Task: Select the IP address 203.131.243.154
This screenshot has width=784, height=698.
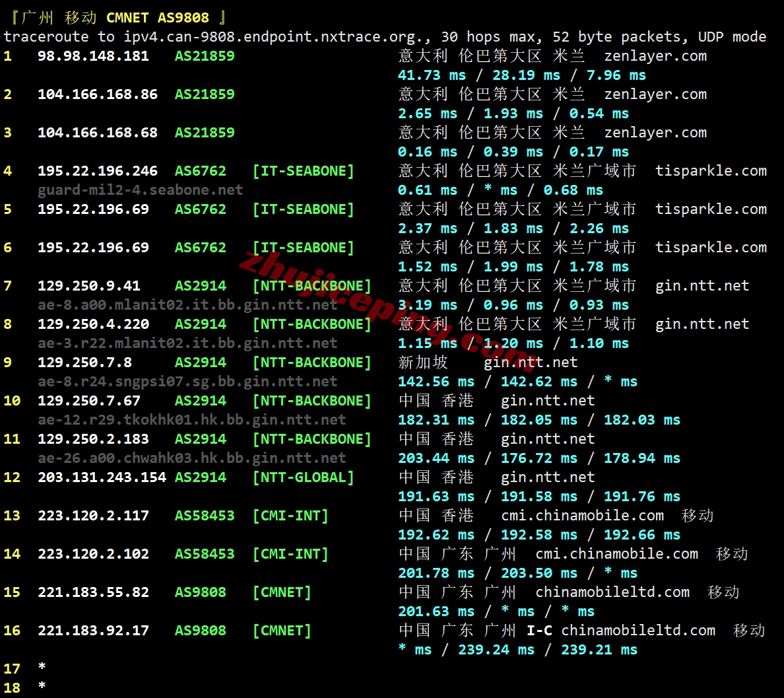Action: (102, 477)
